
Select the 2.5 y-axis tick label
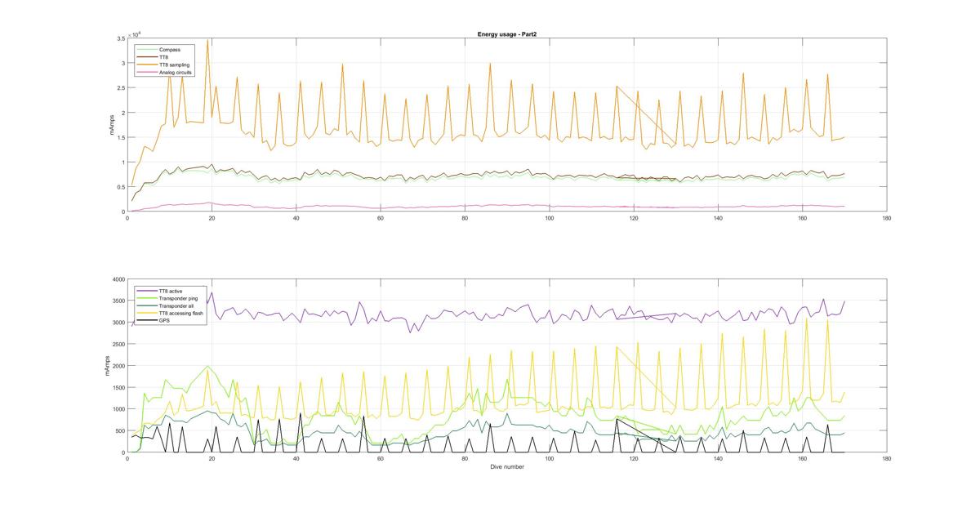coord(121,87)
